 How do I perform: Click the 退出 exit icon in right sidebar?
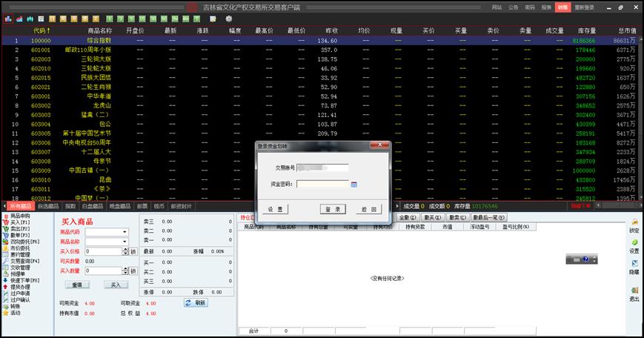click(x=634, y=294)
